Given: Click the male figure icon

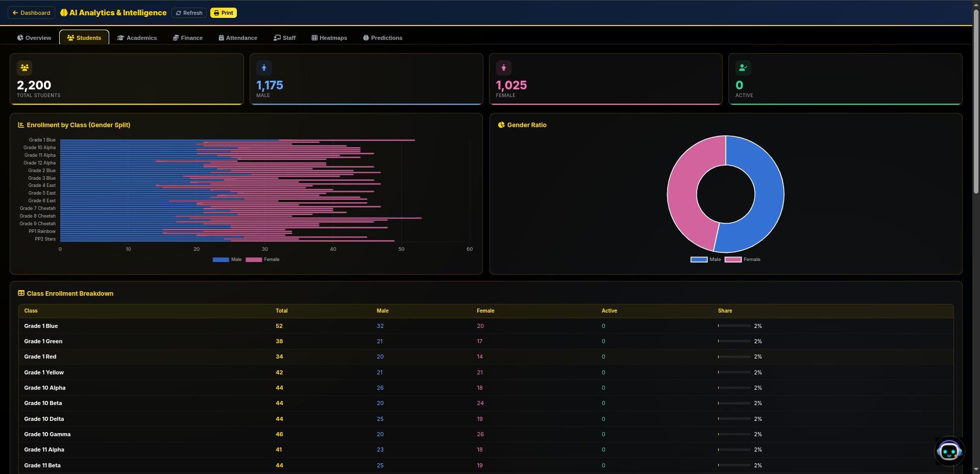Looking at the screenshot, I should pyautogui.click(x=264, y=68).
